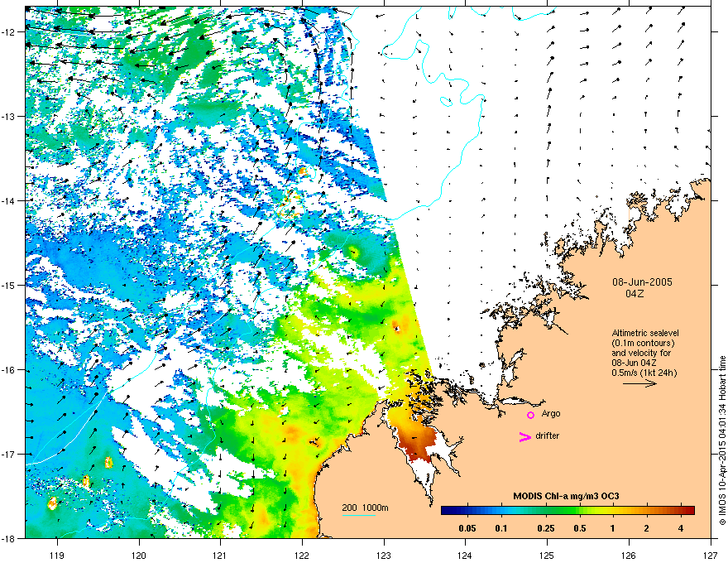This screenshot has height=563, width=728.
Task: Click the '0.5' colorbar tick label
Action: (580, 528)
